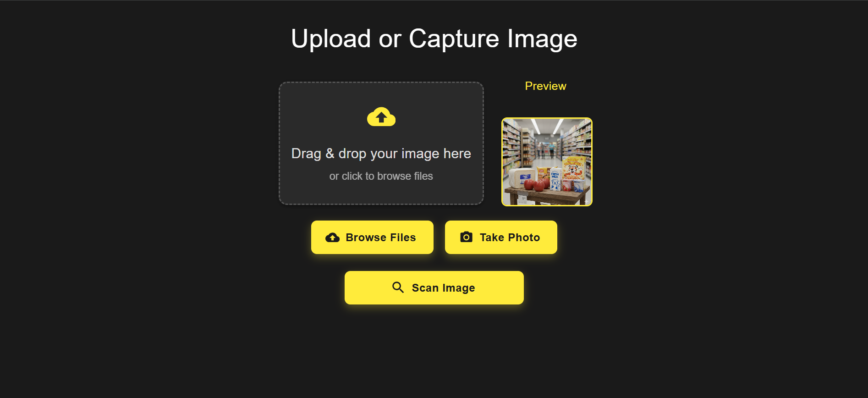Click the camera icon on Take Photo button
This screenshot has width=868, height=398.
pyautogui.click(x=466, y=237)
